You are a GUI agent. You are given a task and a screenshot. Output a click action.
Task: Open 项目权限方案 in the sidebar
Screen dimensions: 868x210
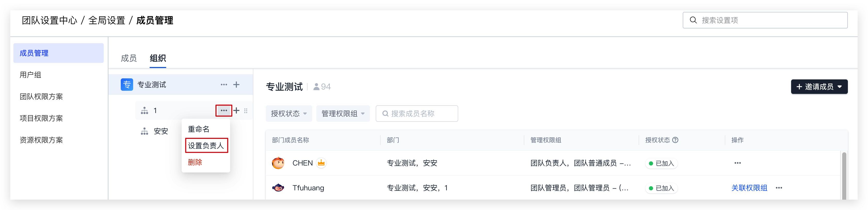pos(59,118)
